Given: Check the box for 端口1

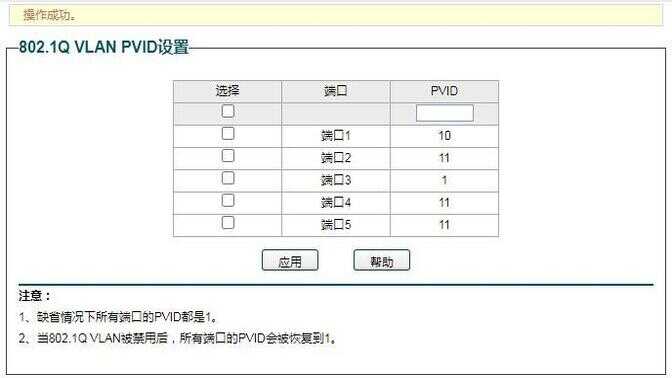Looking at the screenshot, I should [x=228, y=134].
